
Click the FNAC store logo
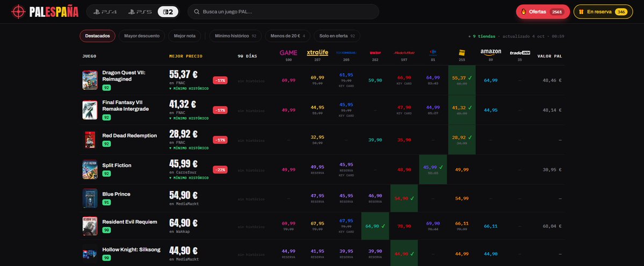pyautogui.click(x=461, y=53)
